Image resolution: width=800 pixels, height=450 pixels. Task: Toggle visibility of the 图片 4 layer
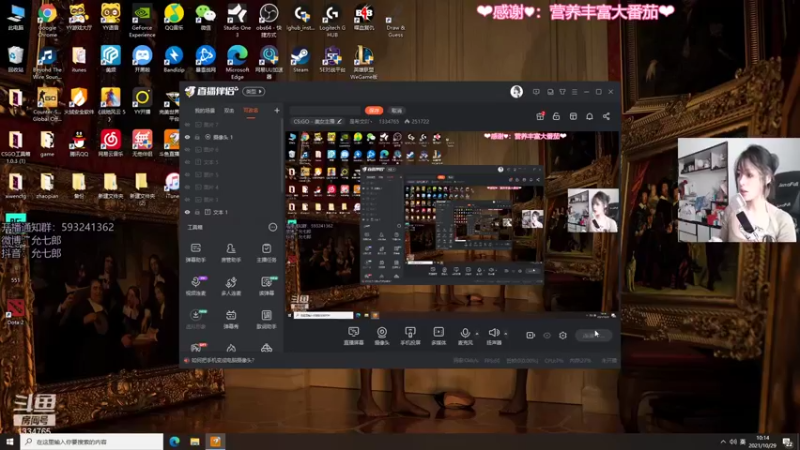pyautogui.click(x=187, y=187)
